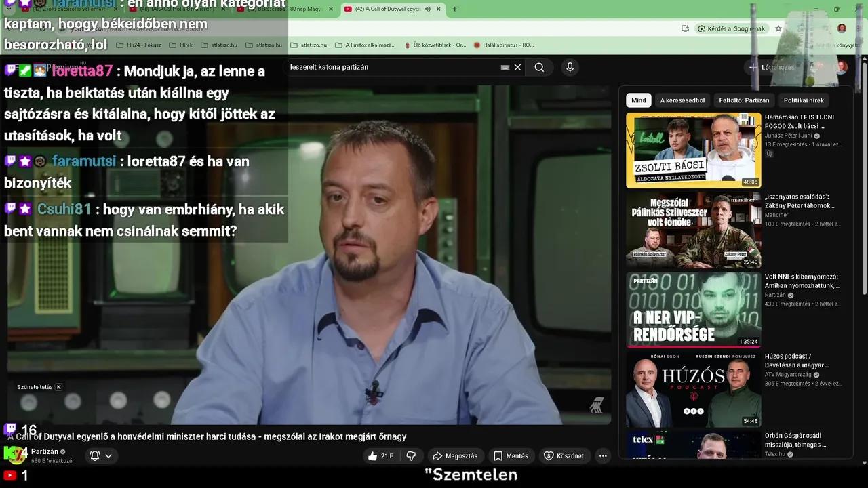
Task: Click the install/cast screen icon in address bar
Action: point(685,28)
